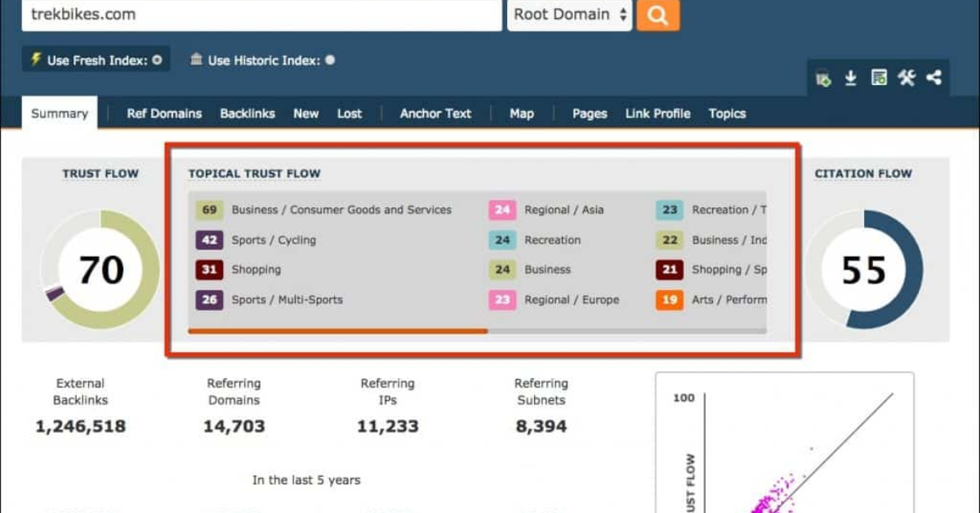Open the Lost tab
The height and width of the screenshot is (513, 980).
[350, 114]
